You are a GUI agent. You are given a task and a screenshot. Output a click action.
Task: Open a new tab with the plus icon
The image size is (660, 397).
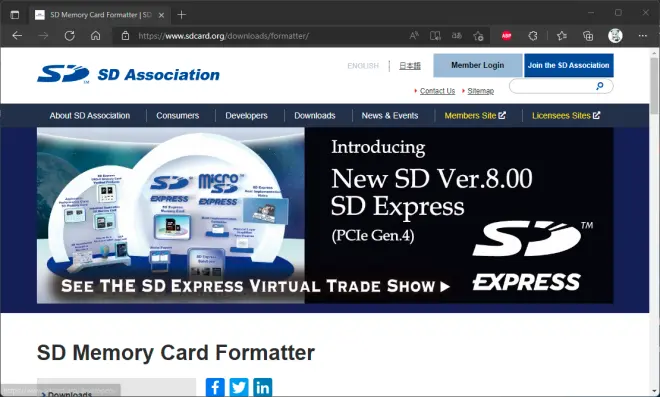click(181, 15)
